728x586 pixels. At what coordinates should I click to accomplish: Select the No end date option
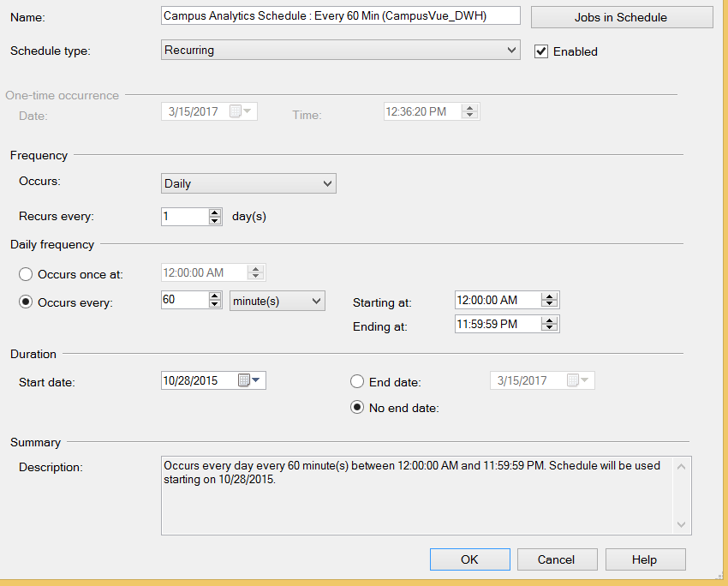coord(357,408)
